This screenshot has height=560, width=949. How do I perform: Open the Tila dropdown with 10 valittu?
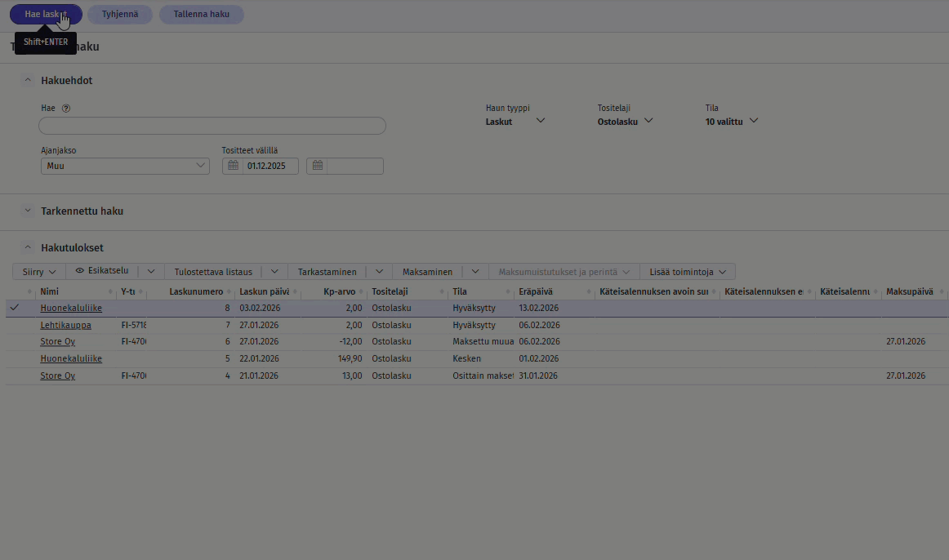pos(732,121)
